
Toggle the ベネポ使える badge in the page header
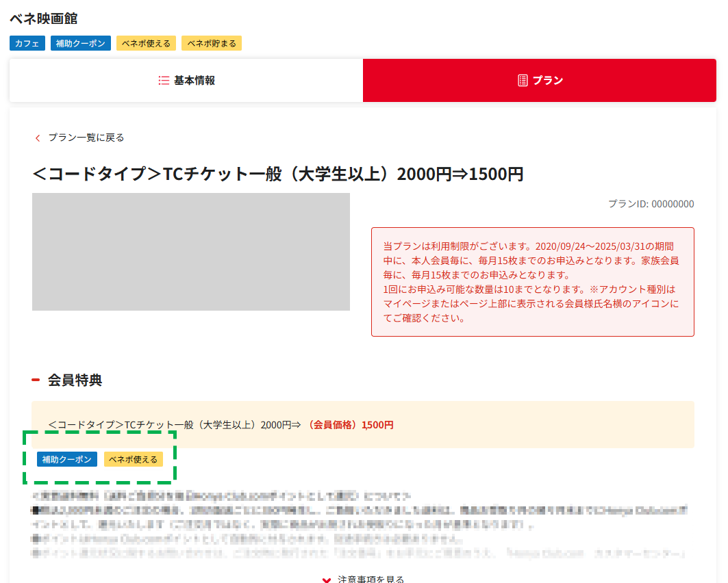[x=146, y=43]
